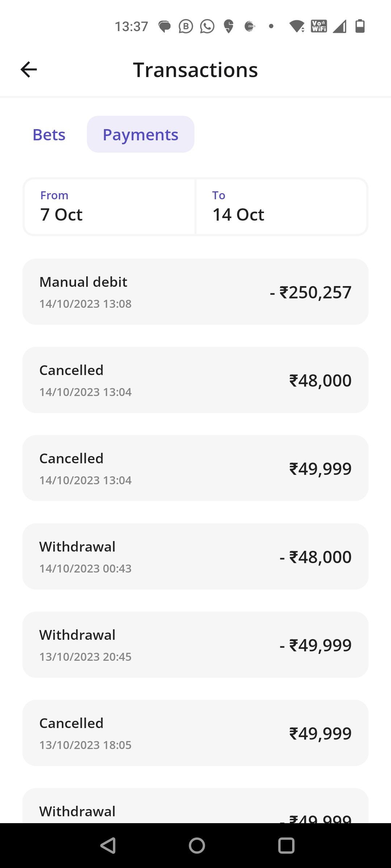This screenshot has width=391, height=868.
Task: Open Withdrawal ₹48,000 transaction at 00:43
Action: pyautogui.click(x=195, y=556)
